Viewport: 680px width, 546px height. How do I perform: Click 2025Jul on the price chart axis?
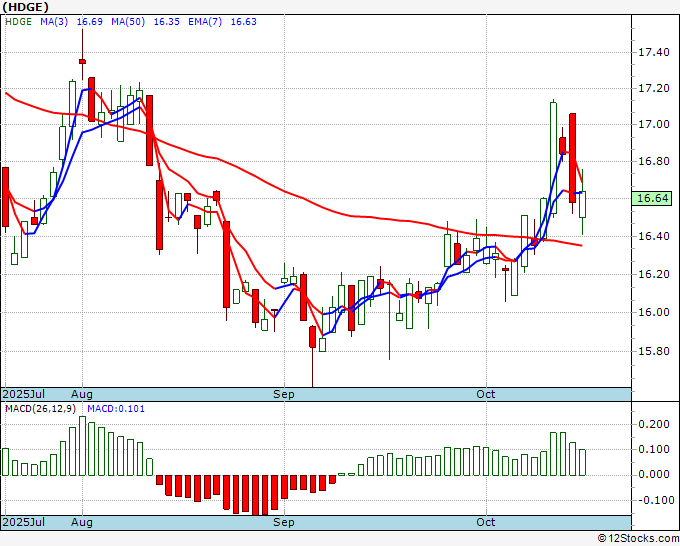coord(24,394)
